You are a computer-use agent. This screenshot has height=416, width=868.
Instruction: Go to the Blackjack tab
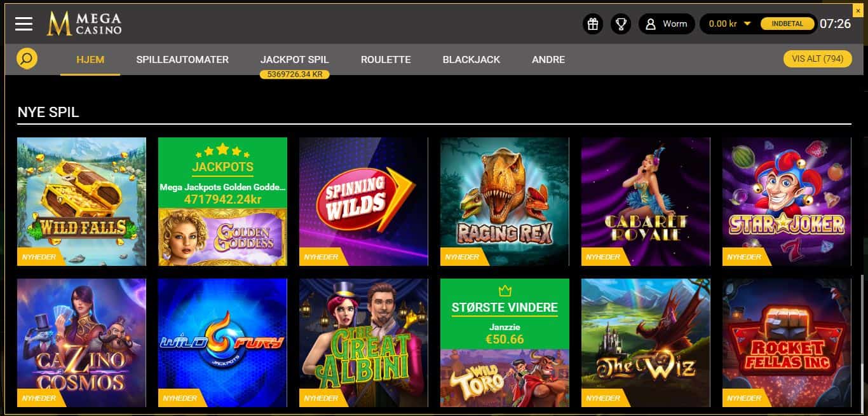471,59
